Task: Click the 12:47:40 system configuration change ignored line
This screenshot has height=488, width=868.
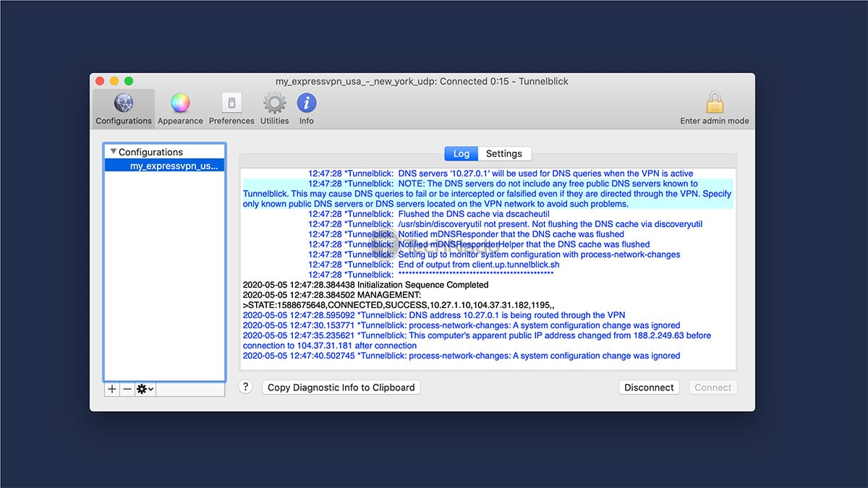Action: (461, 356)
